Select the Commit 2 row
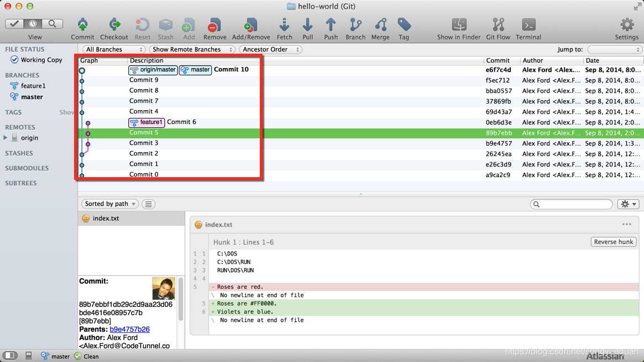644x362 pixels. tap(360, 153)
